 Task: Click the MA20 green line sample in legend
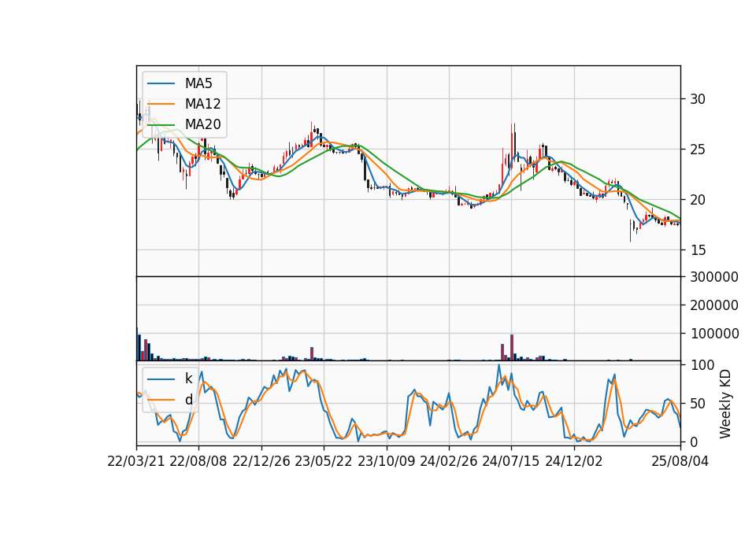pyautogui.click(x=161, y=124)
